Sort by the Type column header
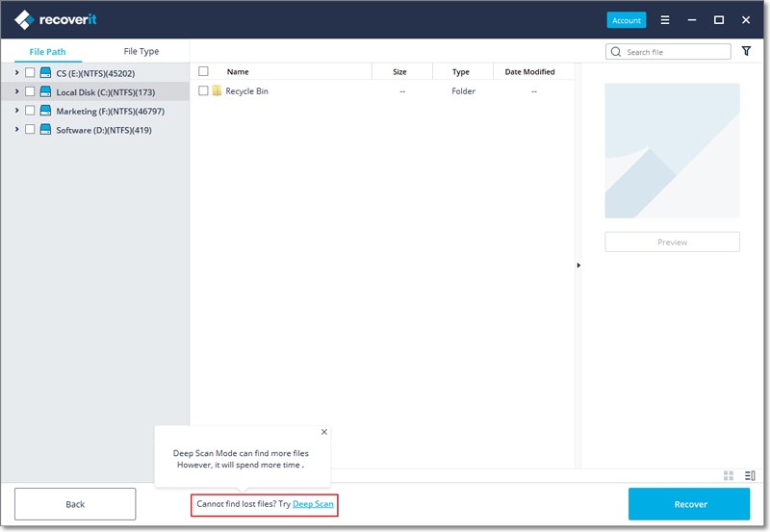Image resolution: width=770 pixels, height=532 pixels. (461, 71)
